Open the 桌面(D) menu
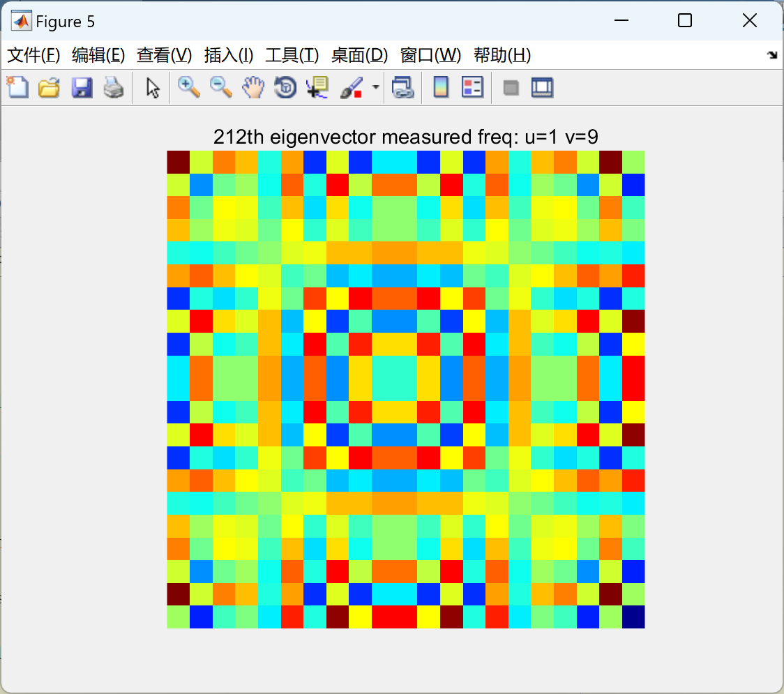 click(359, 55)
